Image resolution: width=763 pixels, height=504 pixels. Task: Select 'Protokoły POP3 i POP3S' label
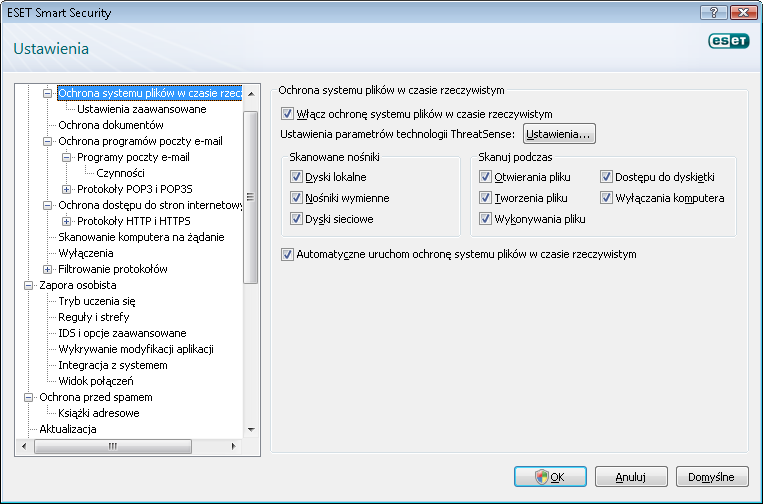click(x=135, y=189)
